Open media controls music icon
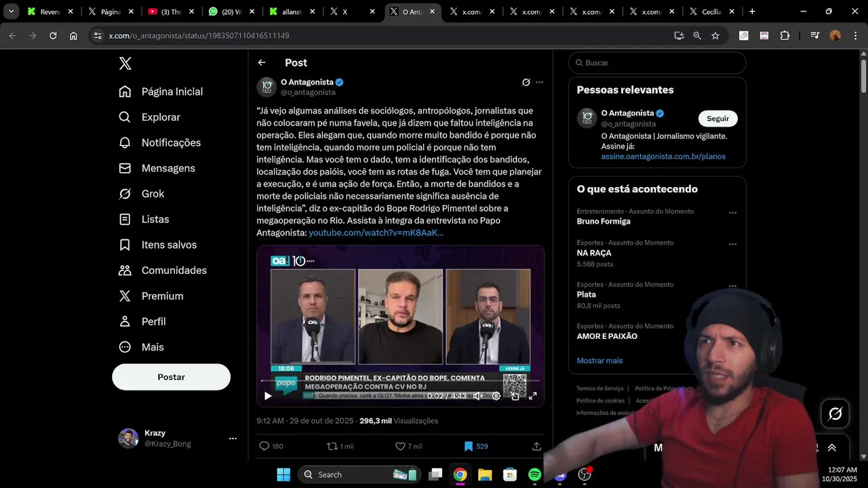 (814, 35)
